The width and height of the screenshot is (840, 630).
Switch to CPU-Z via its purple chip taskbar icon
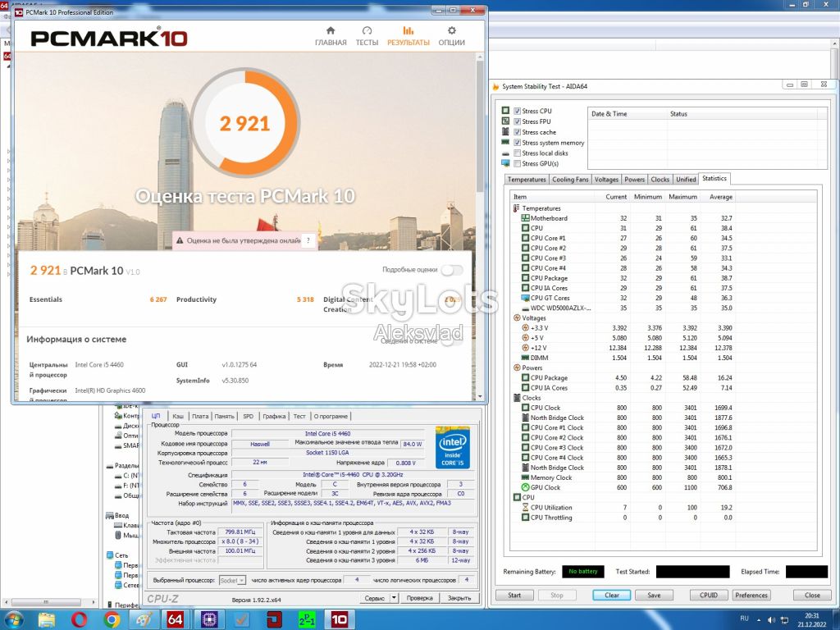click(209, 620)
